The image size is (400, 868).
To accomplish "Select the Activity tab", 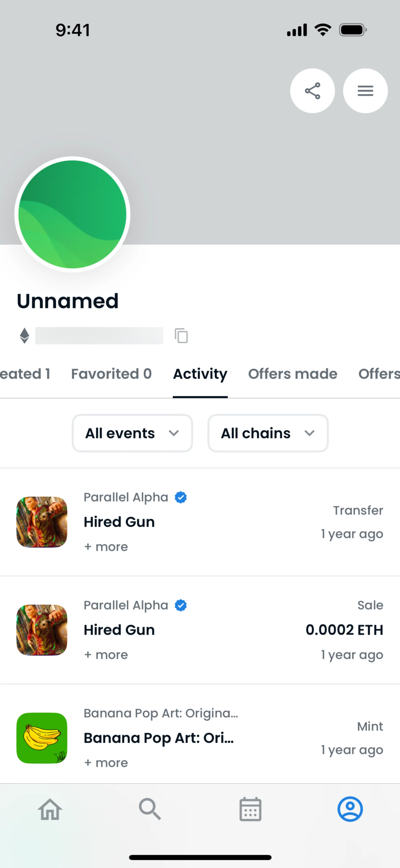I will [200, 374].
